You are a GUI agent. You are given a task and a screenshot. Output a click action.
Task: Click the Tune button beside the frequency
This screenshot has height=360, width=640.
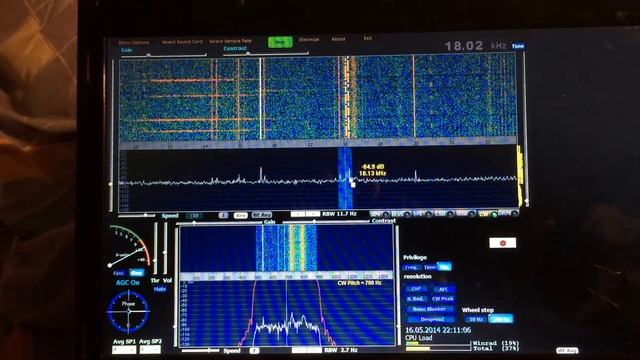pyautogui.click(x=518, y=46)
